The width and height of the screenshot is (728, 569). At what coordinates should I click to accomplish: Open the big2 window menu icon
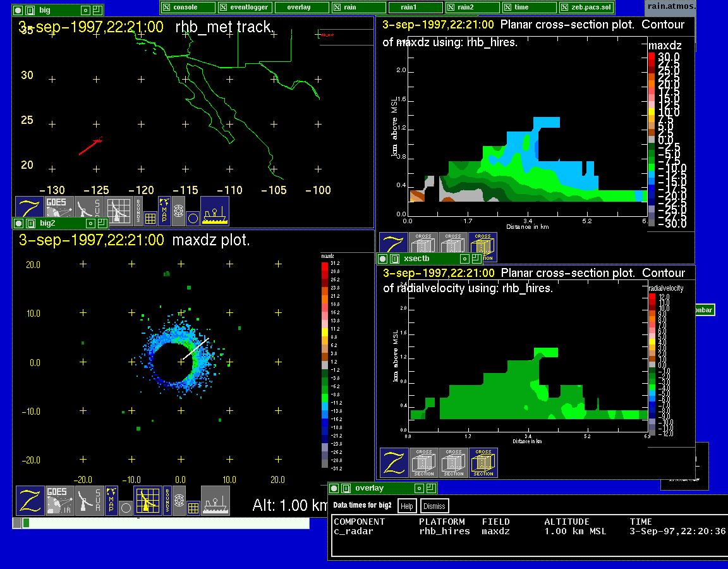point(29,223)
